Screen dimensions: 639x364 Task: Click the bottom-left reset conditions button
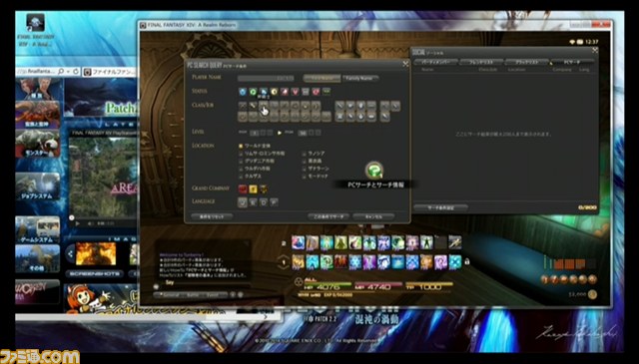(x=212, y=216)
